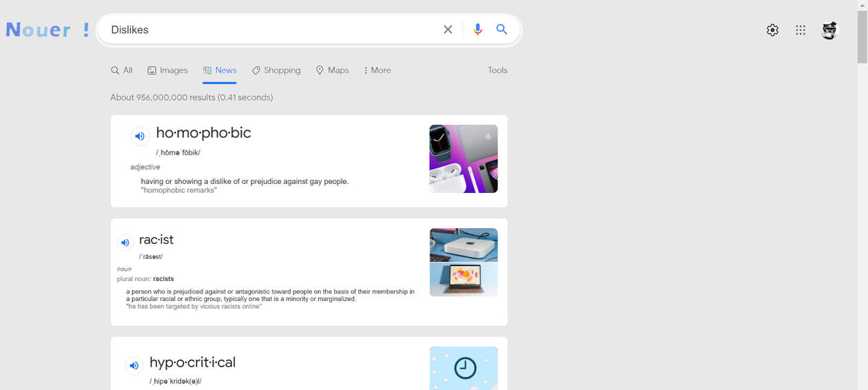Click in the Dislikes search field
Screen dimensions: 868x390
(269, 30)
